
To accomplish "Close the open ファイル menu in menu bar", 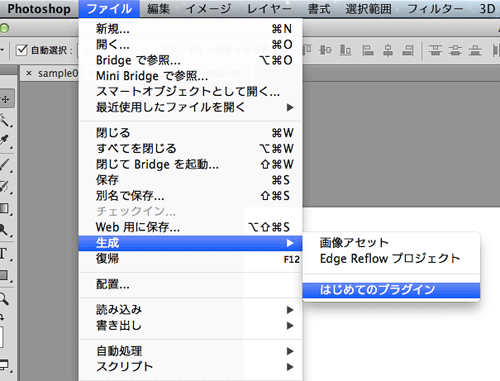I will tap(109, 9).
